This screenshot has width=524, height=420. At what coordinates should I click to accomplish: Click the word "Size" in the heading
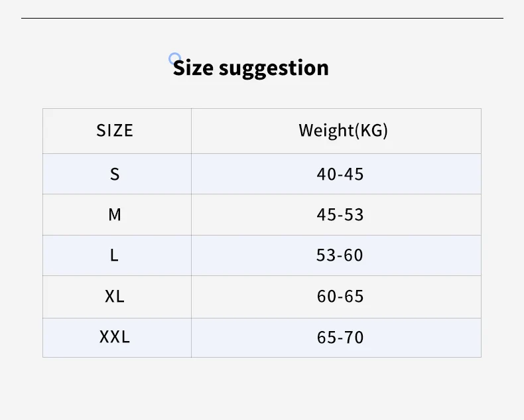click(x=193, y=68)
